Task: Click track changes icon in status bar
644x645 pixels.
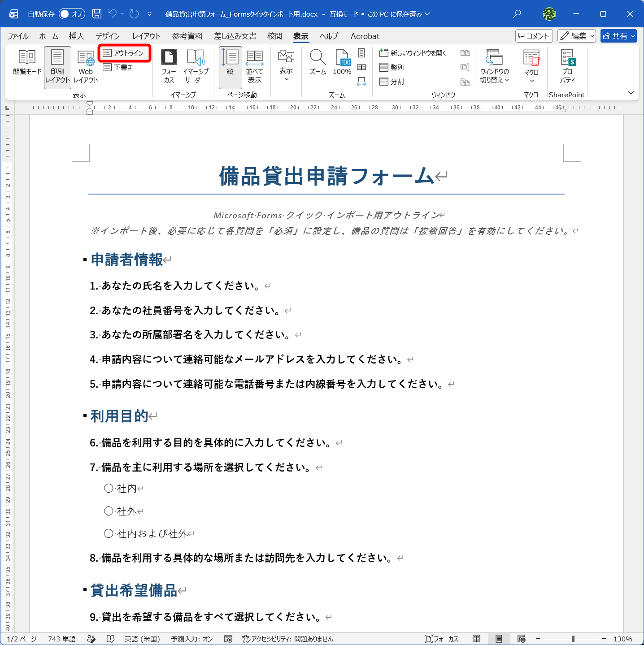Action: pyautogui.click(x=91, y=639)
